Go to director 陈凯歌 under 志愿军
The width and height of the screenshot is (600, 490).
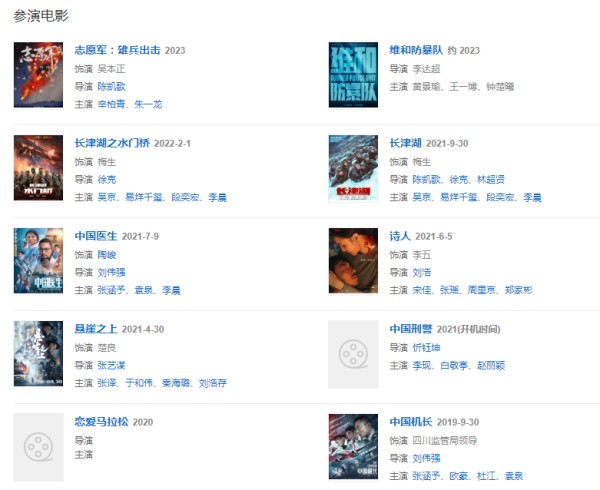point(111,86)
